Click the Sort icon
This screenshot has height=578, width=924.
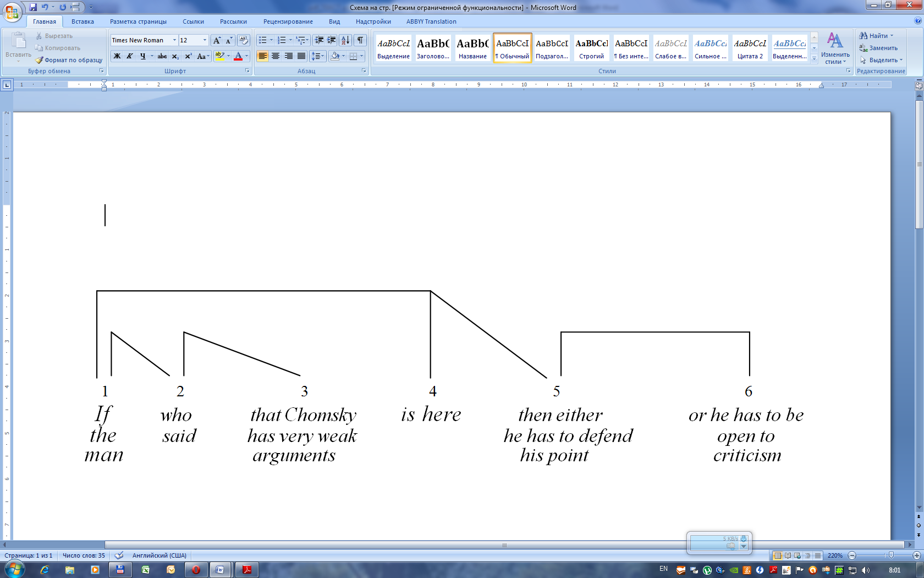345,40
